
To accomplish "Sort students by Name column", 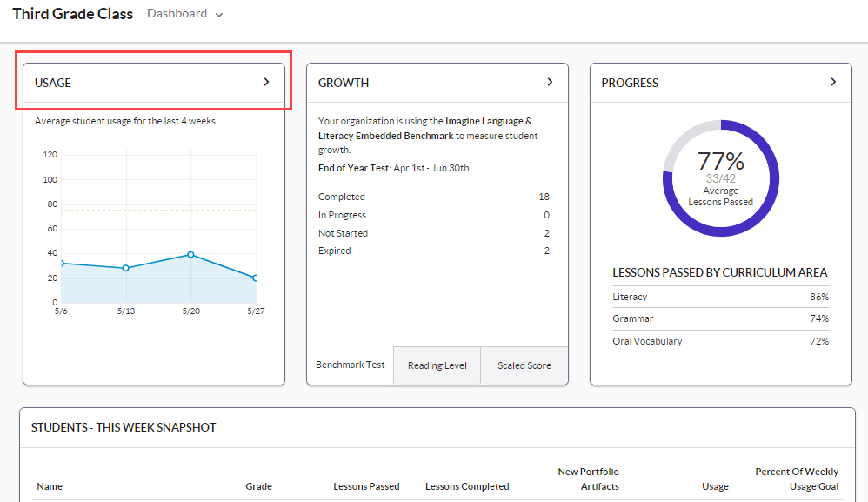I will 50,486.
